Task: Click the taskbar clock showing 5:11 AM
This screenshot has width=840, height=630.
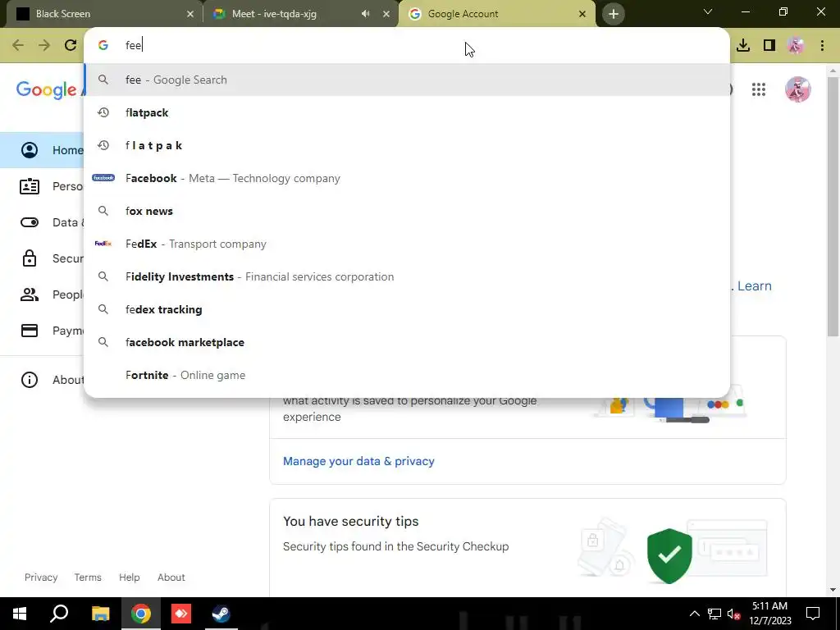Action: click(769, 614)
